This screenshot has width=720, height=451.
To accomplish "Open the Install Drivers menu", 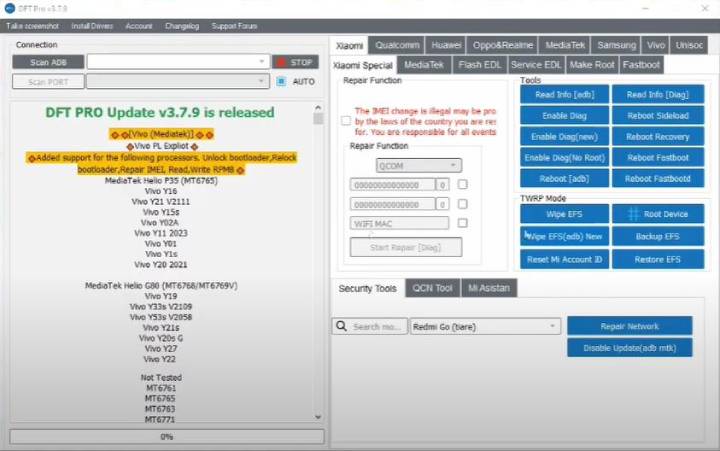I will 91,25.
